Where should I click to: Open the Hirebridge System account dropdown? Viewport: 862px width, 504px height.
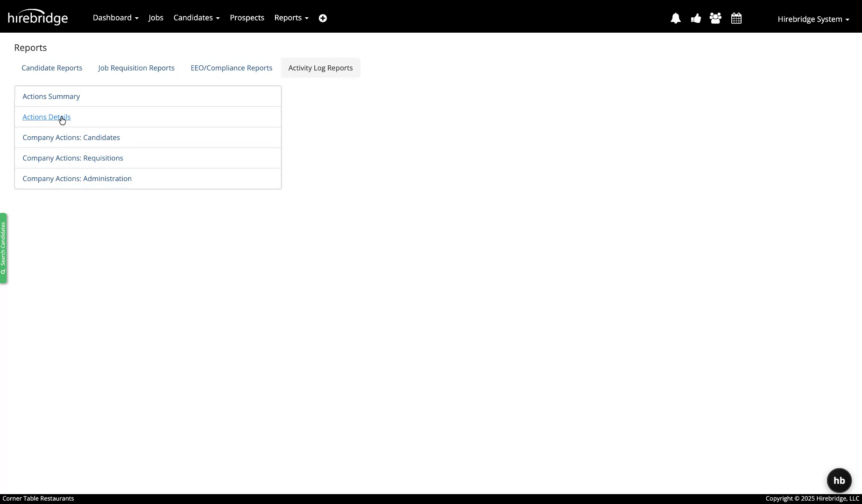pos(813,19)
